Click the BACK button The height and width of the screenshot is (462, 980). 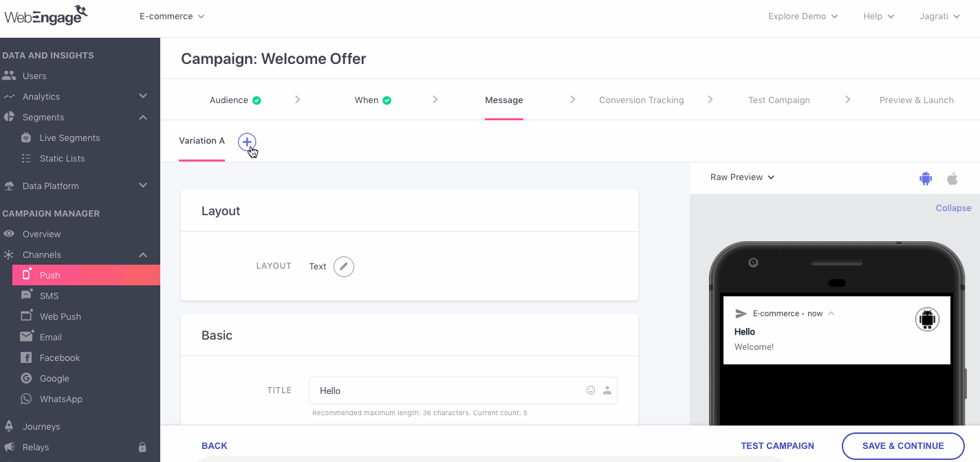[x=215, y=445]
